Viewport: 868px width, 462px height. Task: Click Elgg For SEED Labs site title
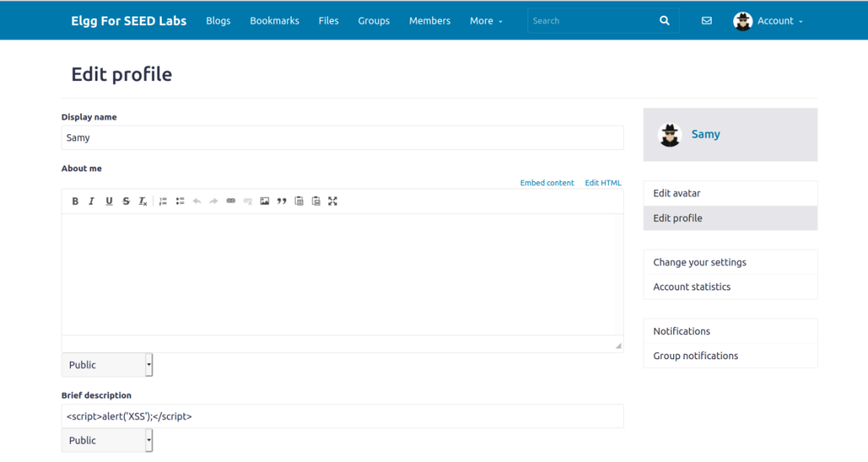(x=129, y=21)
